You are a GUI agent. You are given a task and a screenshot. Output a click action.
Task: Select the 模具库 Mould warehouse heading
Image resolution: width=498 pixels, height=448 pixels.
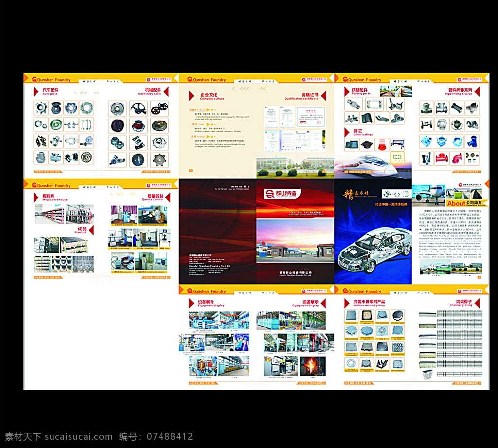[55, 198]
